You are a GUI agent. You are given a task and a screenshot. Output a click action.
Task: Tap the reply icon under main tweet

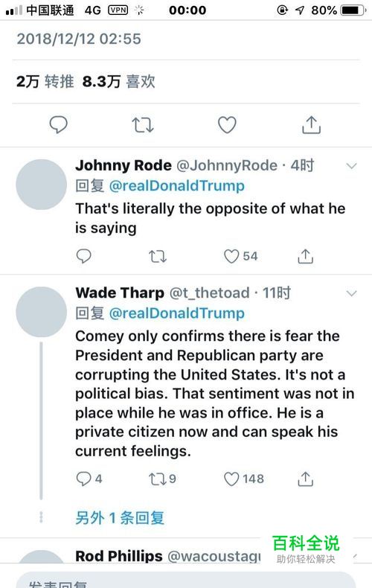click(59, 124)
